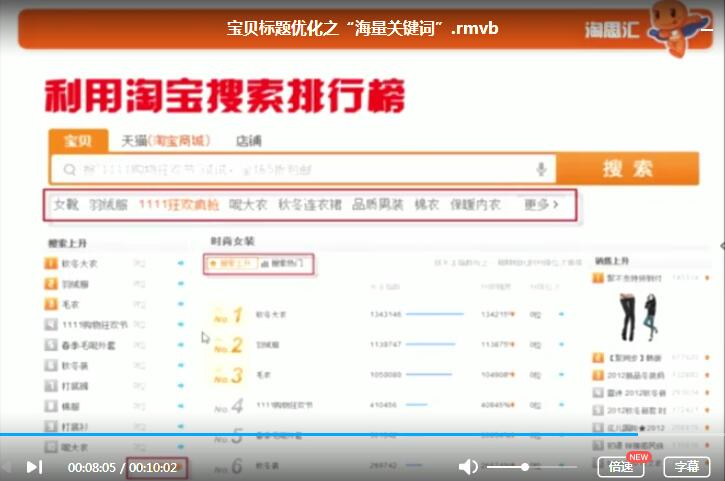Expand side panel via right edge arrow
Screen dimensions: 725x481
point(720,245)
